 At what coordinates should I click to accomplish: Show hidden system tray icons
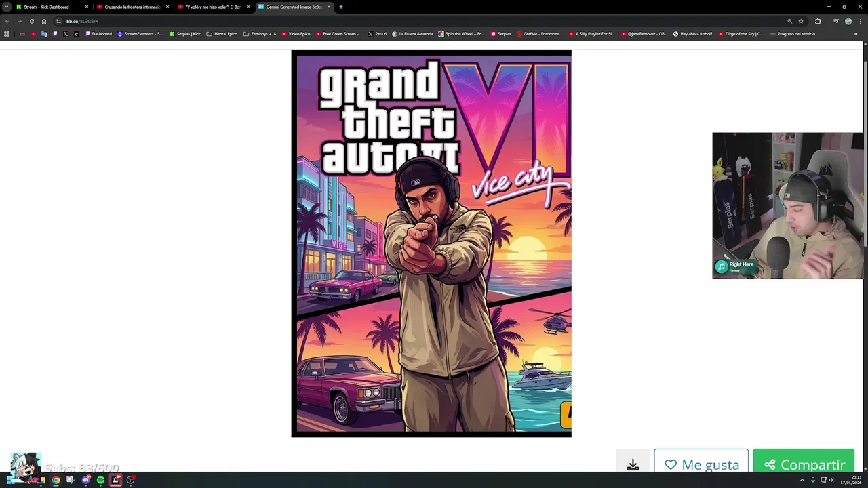click(x=802, y=480)
